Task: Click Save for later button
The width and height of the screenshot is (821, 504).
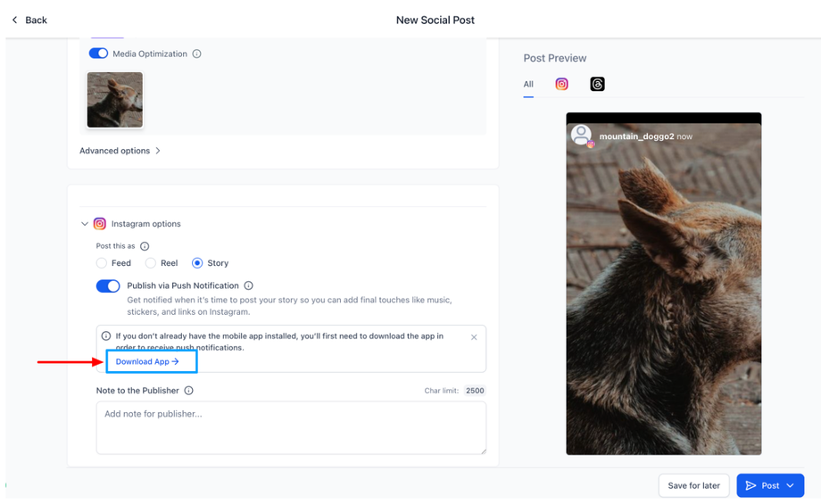Action: tap(693, 485)
